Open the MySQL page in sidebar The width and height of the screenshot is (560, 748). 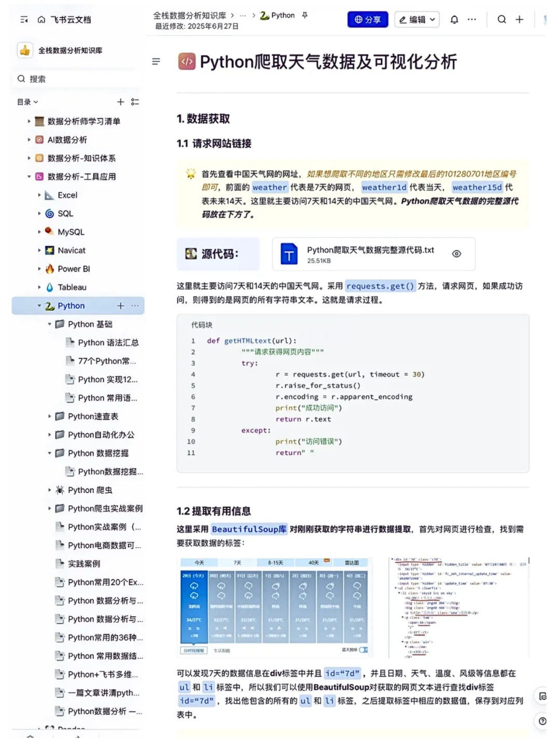click(x=71, y=232)
